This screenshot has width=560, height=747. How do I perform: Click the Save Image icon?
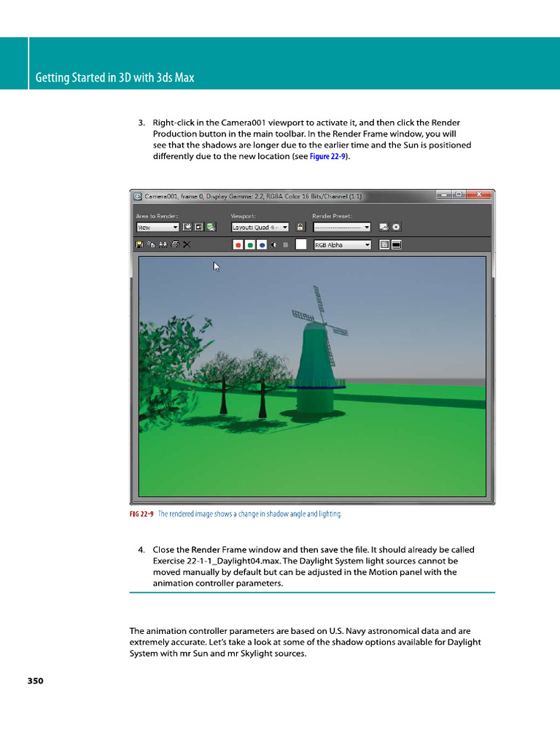click(x=140, y=245)
